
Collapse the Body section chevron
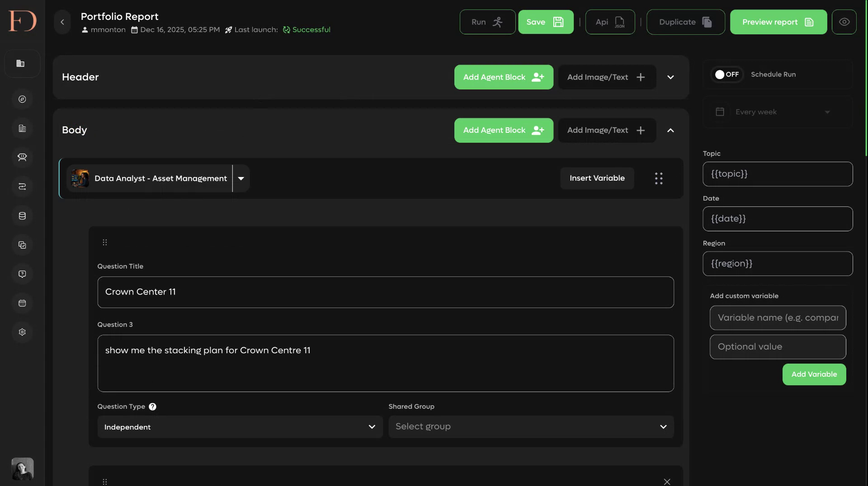(x=670, y=131)
